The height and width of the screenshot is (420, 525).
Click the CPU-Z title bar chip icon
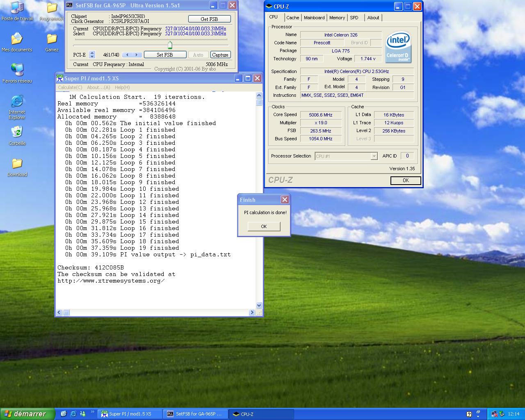pyautogui.click(x=269, y=7)
